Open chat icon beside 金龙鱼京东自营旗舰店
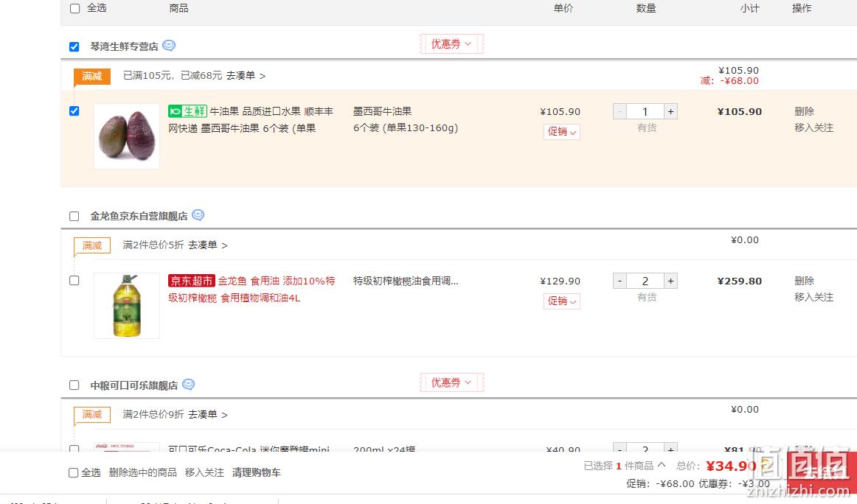The image size is (857, 504). click(x=198, y=215)
